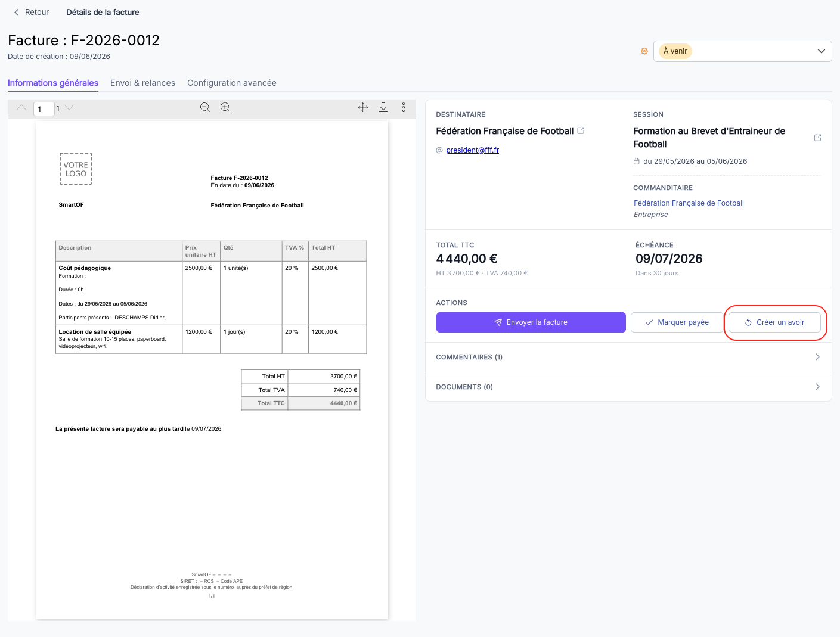840x637 pixels.
Task: Click Marquer payée button
Action: [x=677, y=322]
